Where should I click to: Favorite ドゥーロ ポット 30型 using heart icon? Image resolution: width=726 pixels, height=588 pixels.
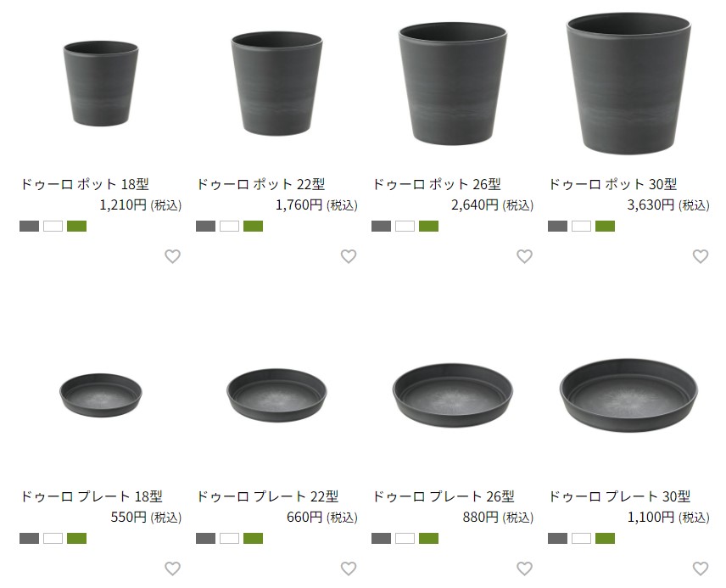701,256
